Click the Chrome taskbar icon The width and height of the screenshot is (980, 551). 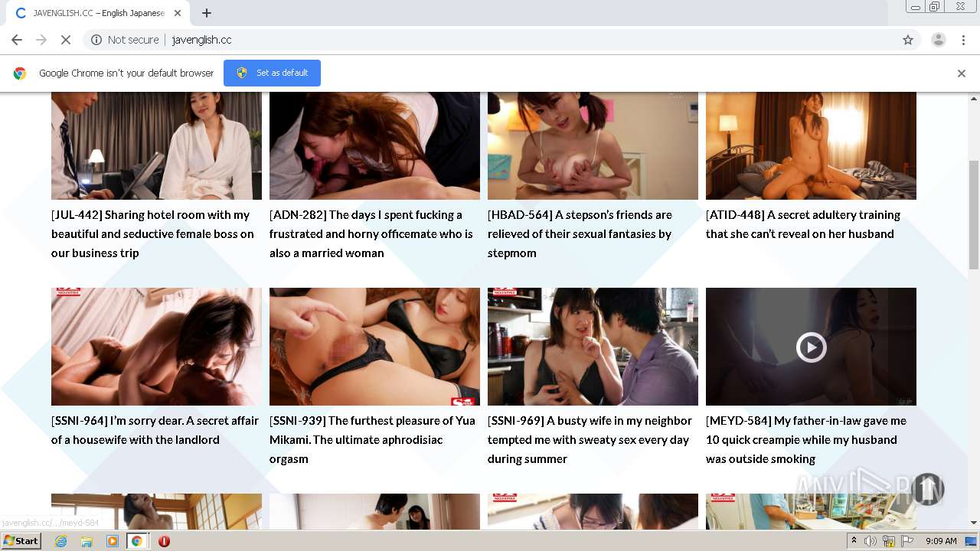pyautogui.click(x=137, y=540)
